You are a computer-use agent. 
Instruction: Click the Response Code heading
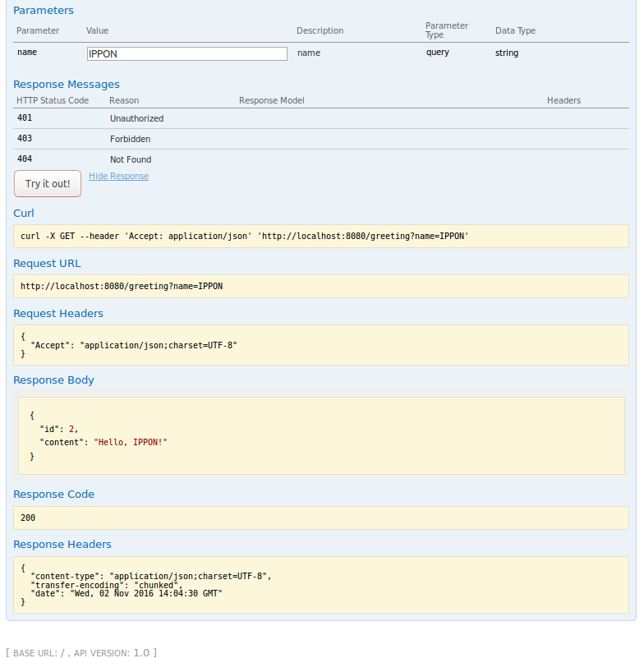54,495
